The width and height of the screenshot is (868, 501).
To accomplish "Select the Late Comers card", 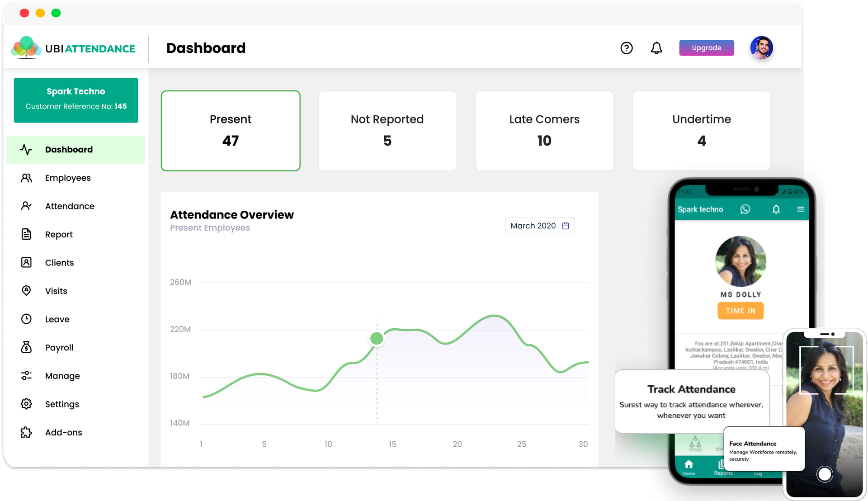I will click(544, 131).
